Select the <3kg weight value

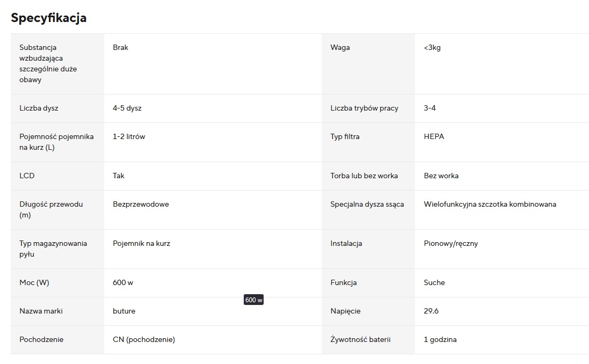432,47
